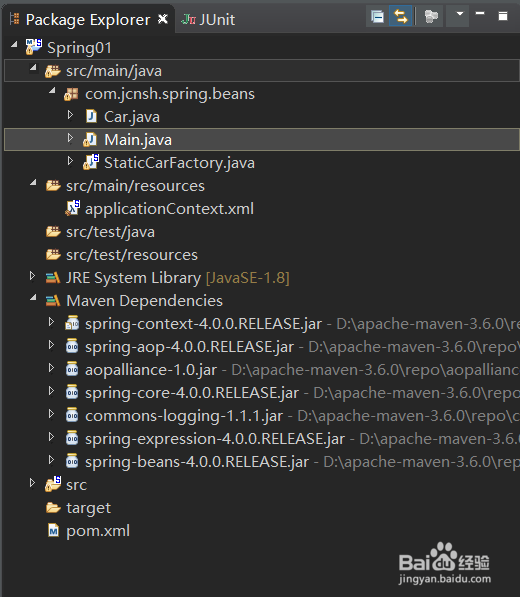Click the src/main/resources folder icon

pyautogui.click(x=53, y=185)
